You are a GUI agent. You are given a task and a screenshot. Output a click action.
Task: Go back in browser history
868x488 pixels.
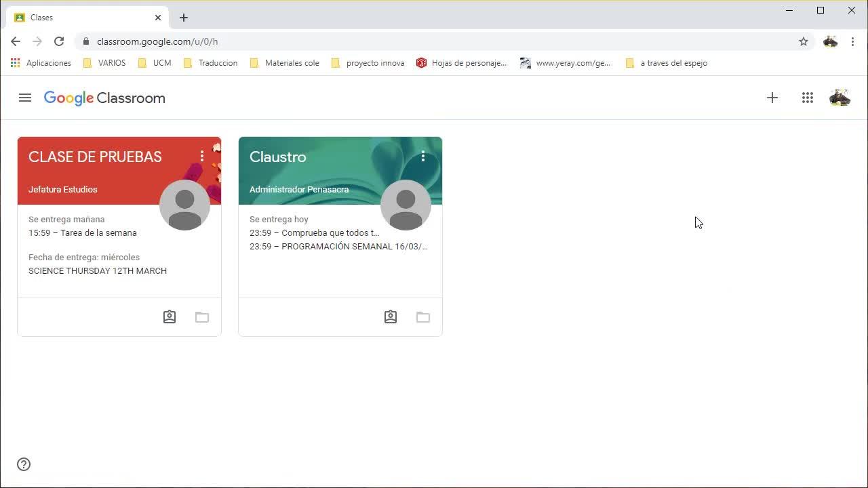(x=16, y=41)
